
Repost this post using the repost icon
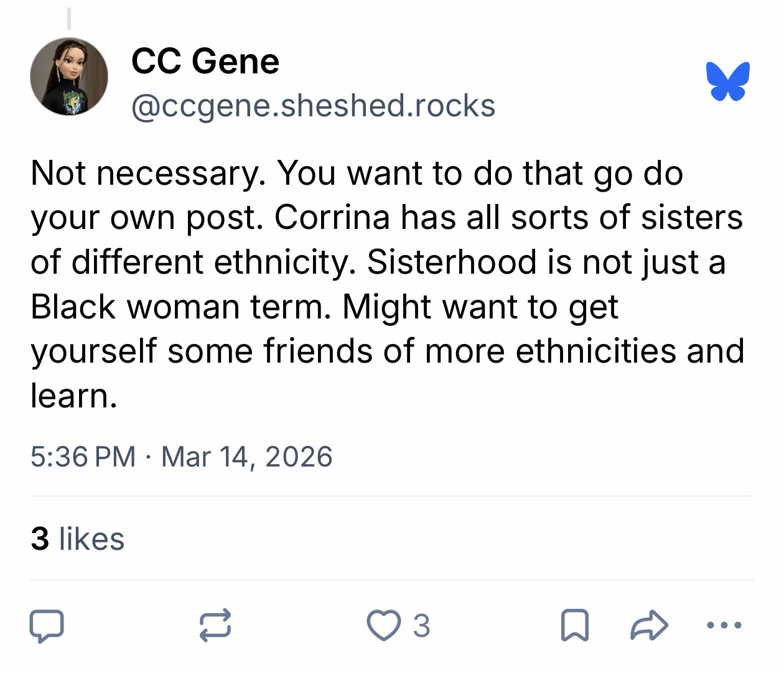[215, 626]
